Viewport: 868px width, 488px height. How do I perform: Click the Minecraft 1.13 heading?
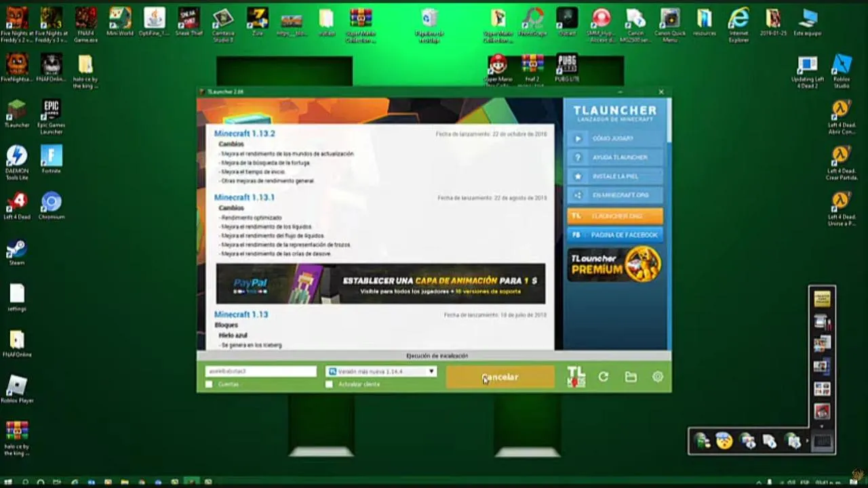[x=241, y=314]
